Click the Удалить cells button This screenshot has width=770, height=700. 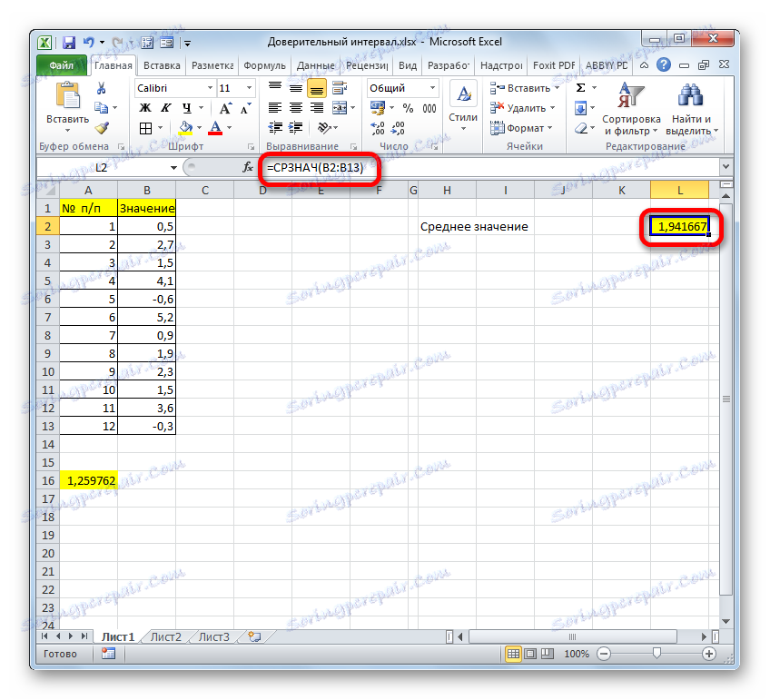tap(523, 108)
